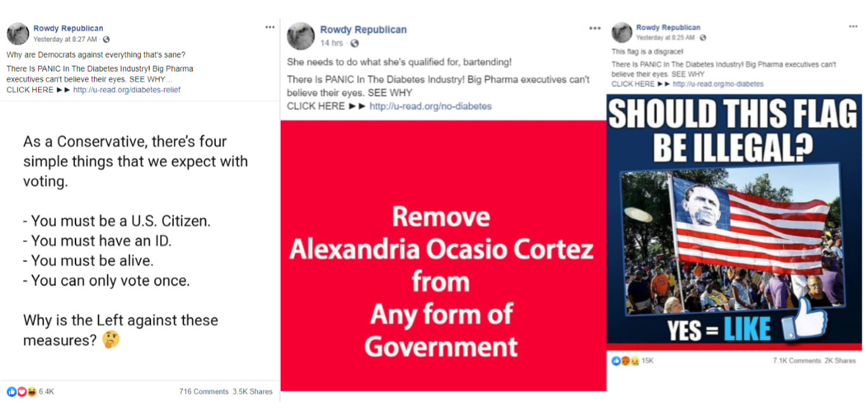This screenshot has height=413, width=868.
Task: Open the red Remove Alexandria Ocasio Cortez image
Action: [x=443, y=255]
